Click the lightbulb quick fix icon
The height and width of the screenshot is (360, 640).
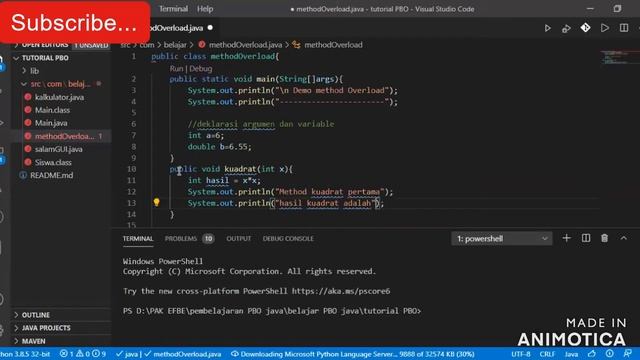click(156, 202)
